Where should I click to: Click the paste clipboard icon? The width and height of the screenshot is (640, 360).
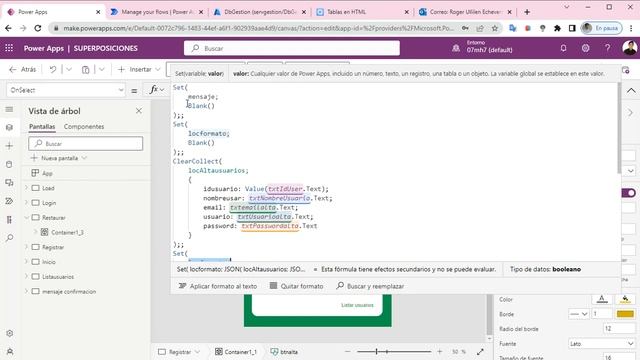click(x=85, y=69)
